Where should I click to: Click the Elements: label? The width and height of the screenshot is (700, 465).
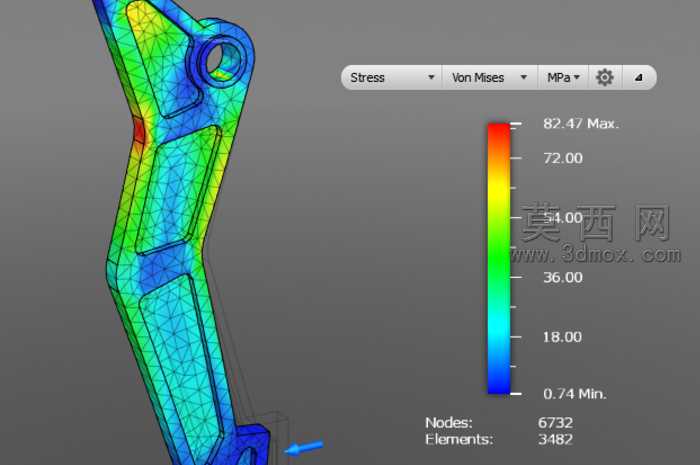click(x=459, y=440)
